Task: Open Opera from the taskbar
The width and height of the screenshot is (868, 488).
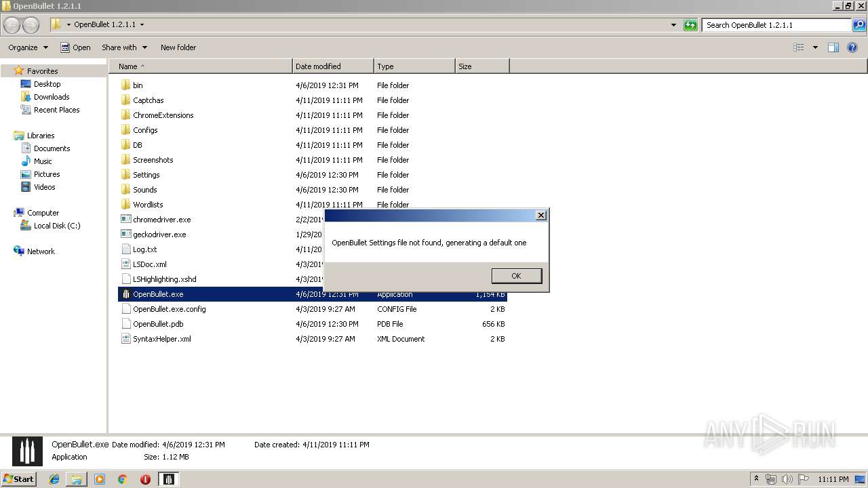Action: 145,479
